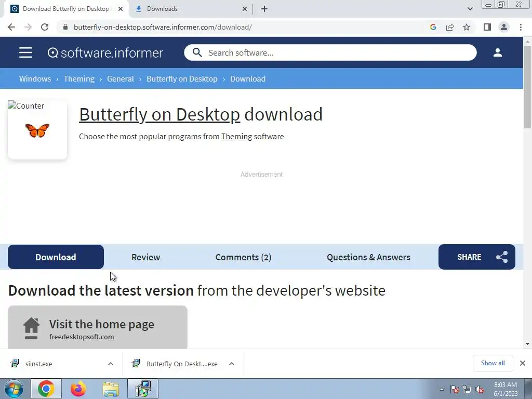Open the Butterfly on Desktop title link
Image resolution: width=532 pixels, height=399 pixels.
(159, 114)
